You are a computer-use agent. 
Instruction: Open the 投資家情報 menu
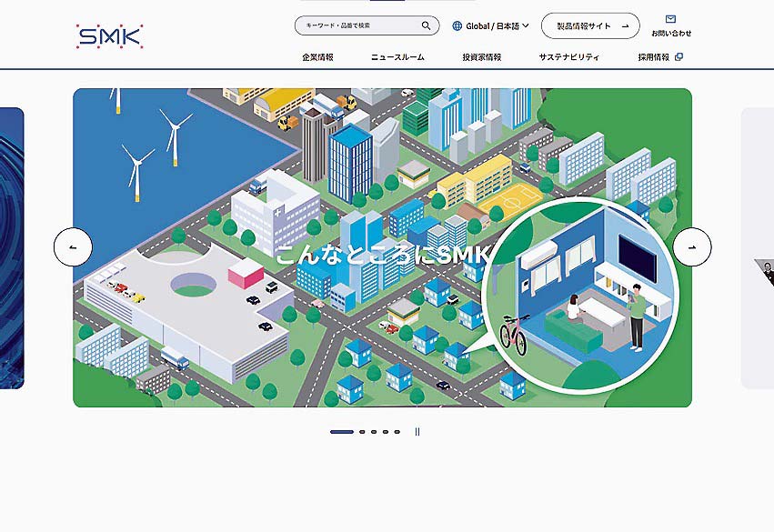(x=482, y=57)
